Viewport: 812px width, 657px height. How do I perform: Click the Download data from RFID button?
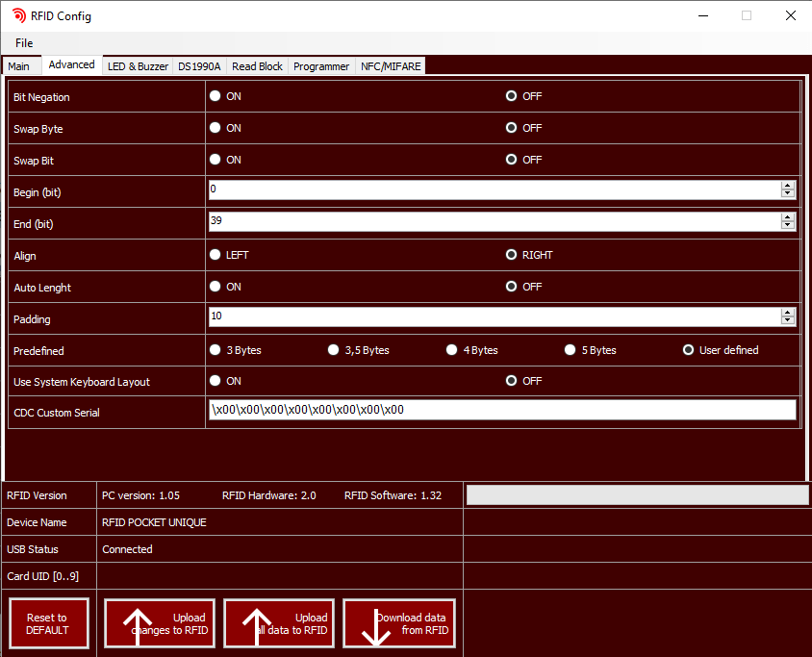[x=398, y=624]
